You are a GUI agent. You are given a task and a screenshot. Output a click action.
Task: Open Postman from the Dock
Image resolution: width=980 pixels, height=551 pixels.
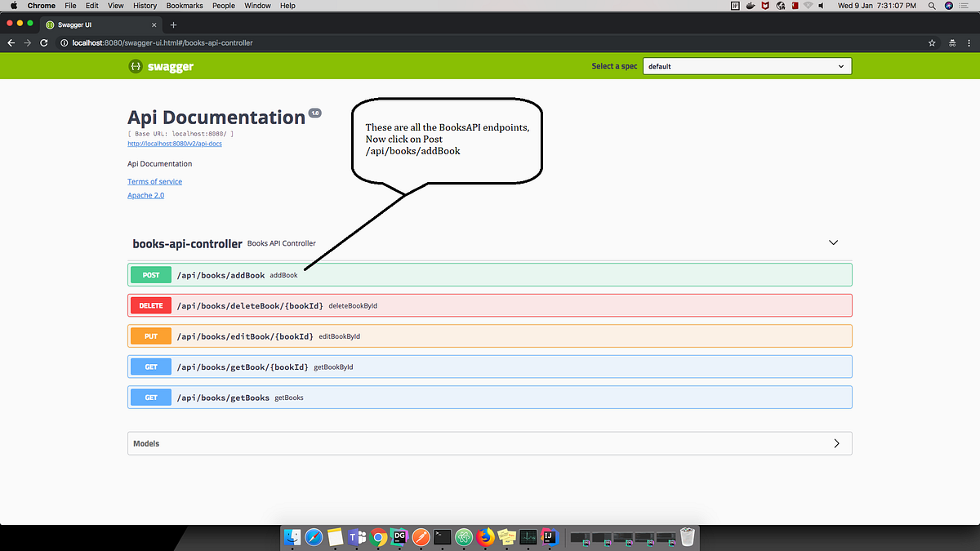[421, 536]
